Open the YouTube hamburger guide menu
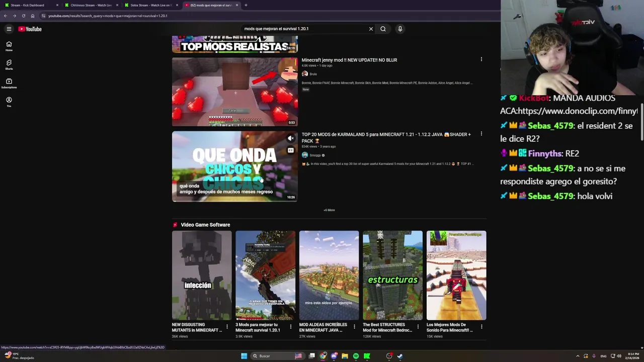644x362 pixels. [9, 29]
